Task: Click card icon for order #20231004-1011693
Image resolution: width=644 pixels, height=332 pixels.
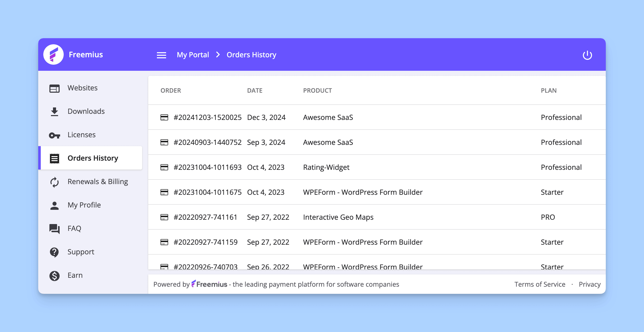Action: (x=164, y=167)
